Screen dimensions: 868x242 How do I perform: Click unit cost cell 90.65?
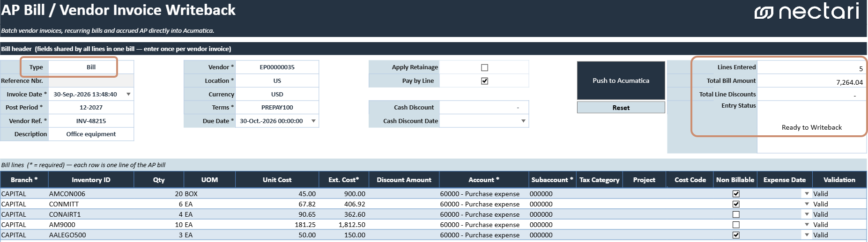click(277, 214)
